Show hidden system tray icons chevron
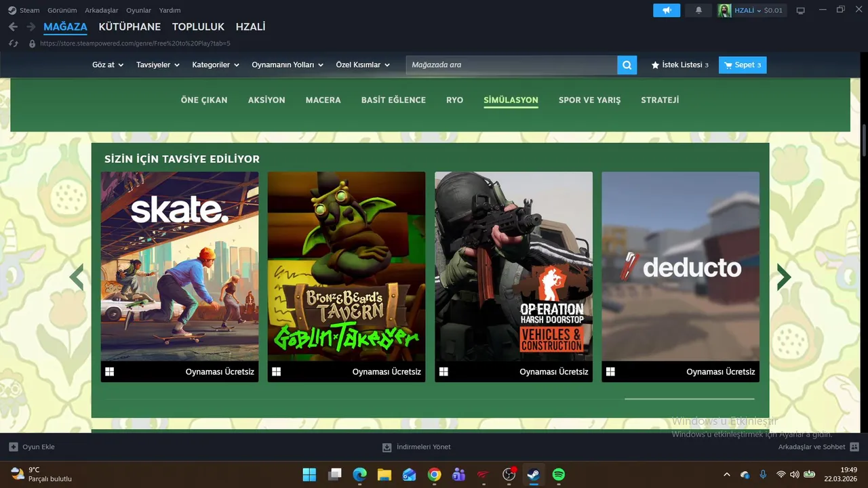This screenshot has height=488, width=868. (x=727, y=474)
